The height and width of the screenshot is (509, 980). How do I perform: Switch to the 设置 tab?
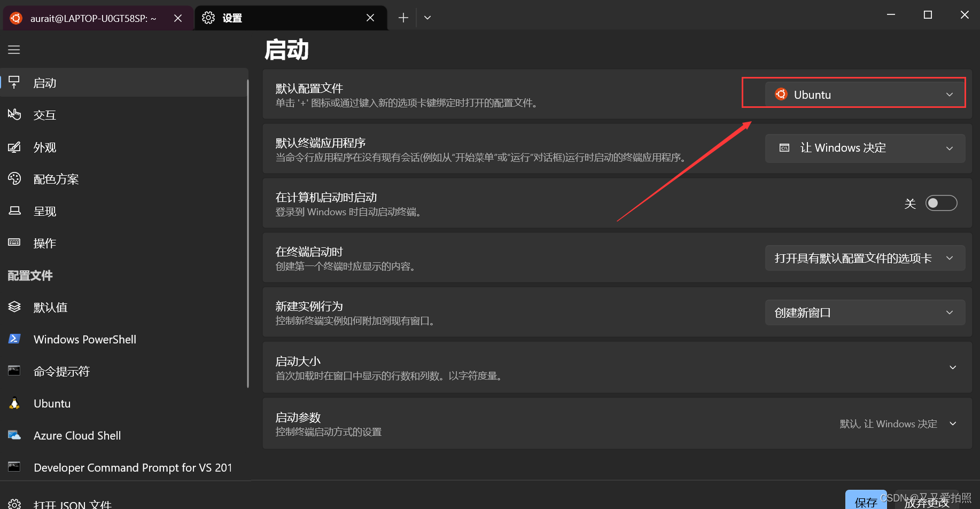tap(291, 18)
